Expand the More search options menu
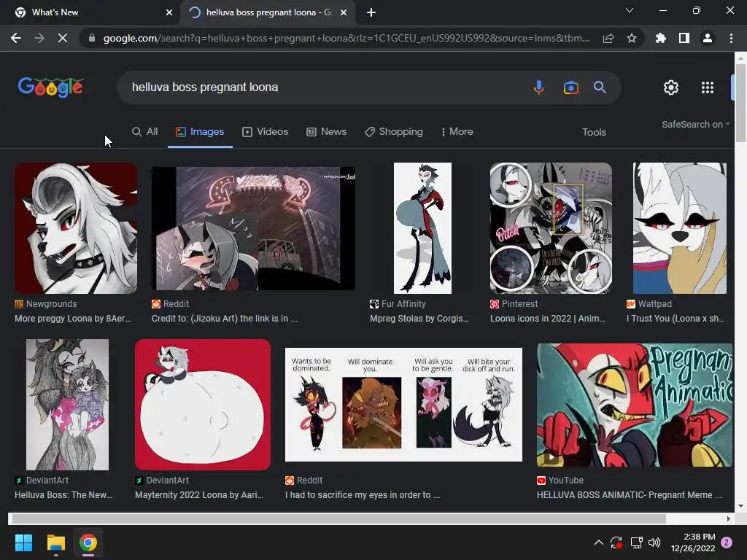This screenshot has width=747, height=560. [457, 132]
